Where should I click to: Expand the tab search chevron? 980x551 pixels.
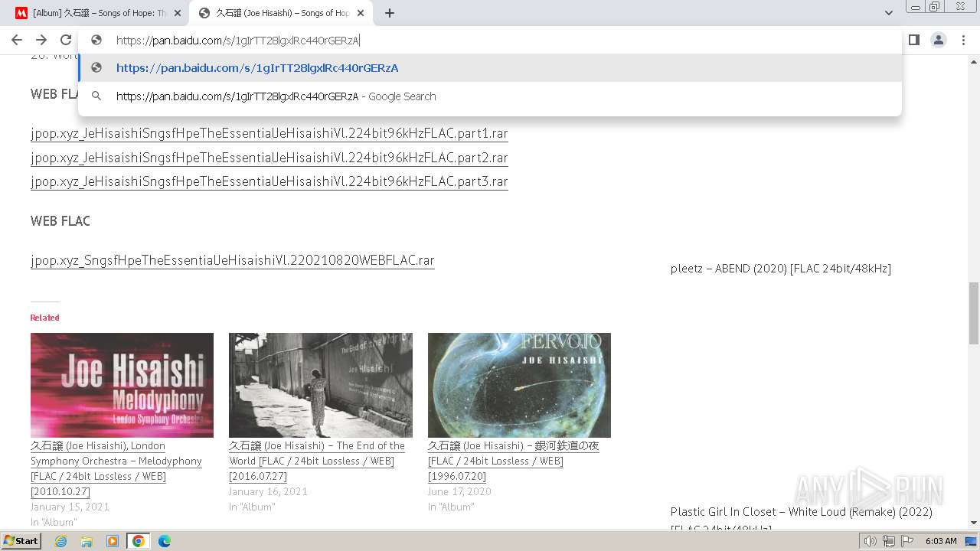[888, 13]
